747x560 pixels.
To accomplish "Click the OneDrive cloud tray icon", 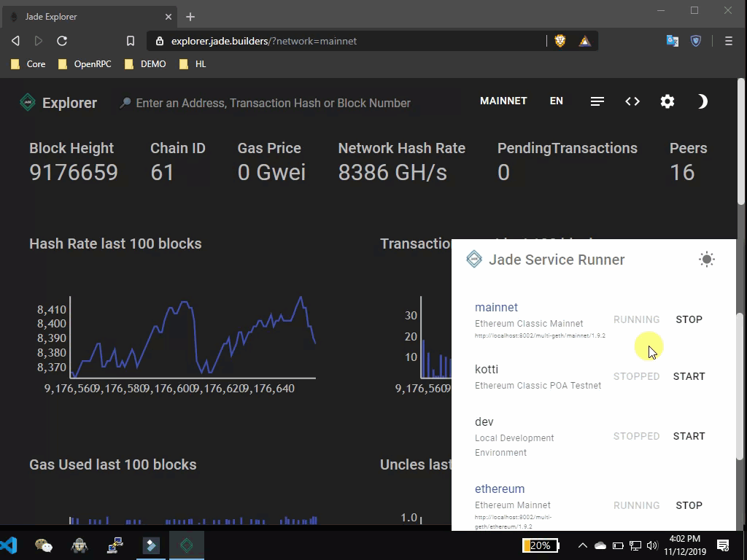I will pyautogui.click(x=600, y=545).
